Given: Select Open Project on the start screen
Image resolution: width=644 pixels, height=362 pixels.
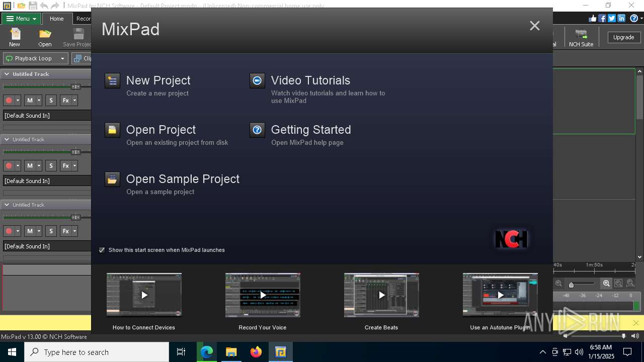Looking at the screenshot, I should point(161,130).
